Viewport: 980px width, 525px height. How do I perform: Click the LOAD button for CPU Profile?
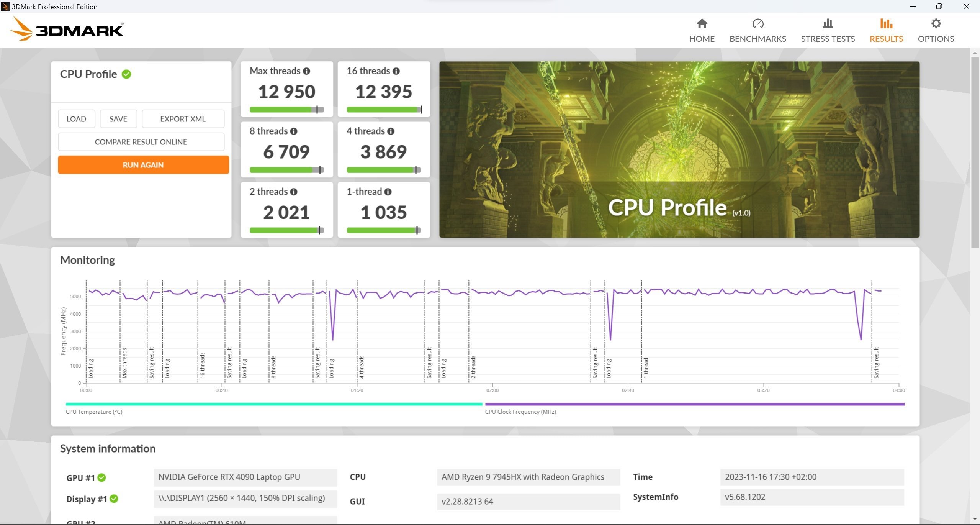[x=76, y=119]
